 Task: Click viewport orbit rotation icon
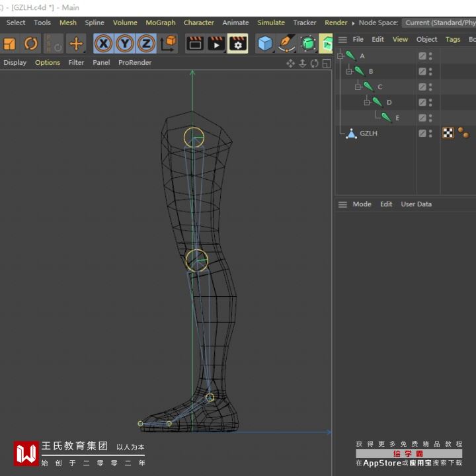tap(315, 63)
